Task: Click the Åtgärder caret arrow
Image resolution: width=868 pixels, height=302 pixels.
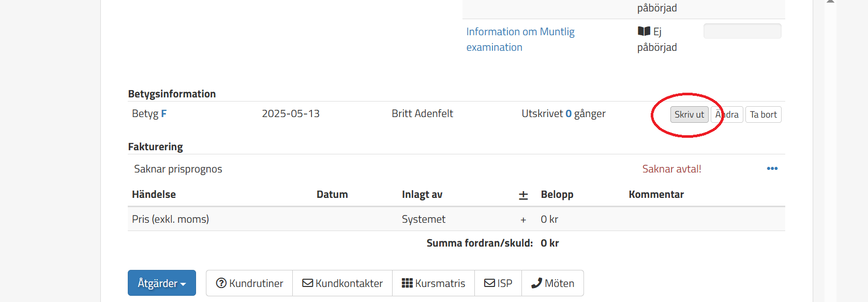Action: [183, 284]
